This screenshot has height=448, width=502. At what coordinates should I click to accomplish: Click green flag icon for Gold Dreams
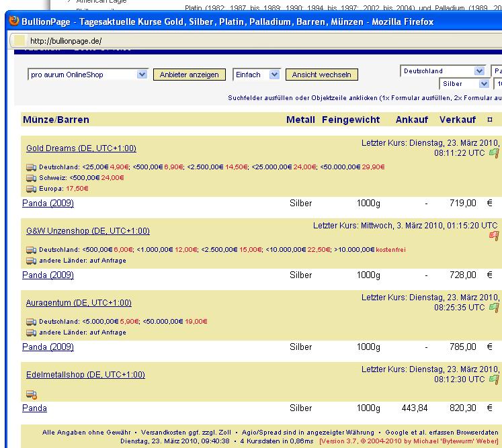pyautogui.click(x=494, y=153)
